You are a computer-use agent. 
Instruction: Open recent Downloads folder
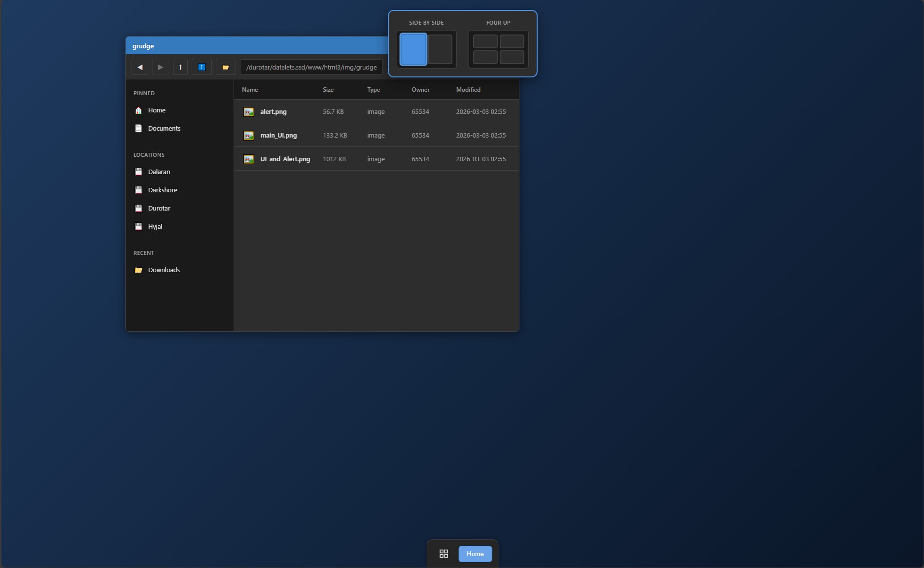coord(164,270)
